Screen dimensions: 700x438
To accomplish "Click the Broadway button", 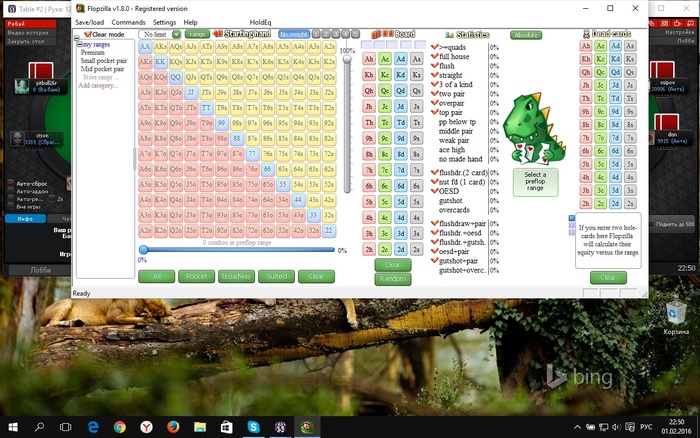I will coord(236,276).
